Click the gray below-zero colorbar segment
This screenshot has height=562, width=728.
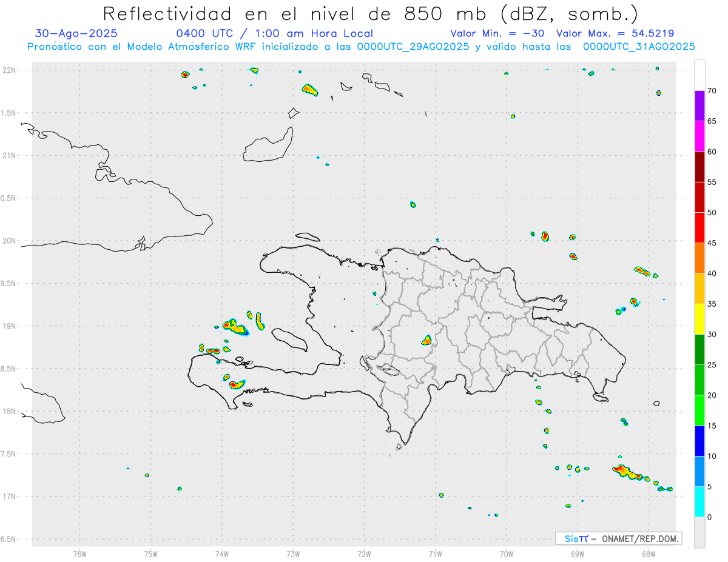699,532
